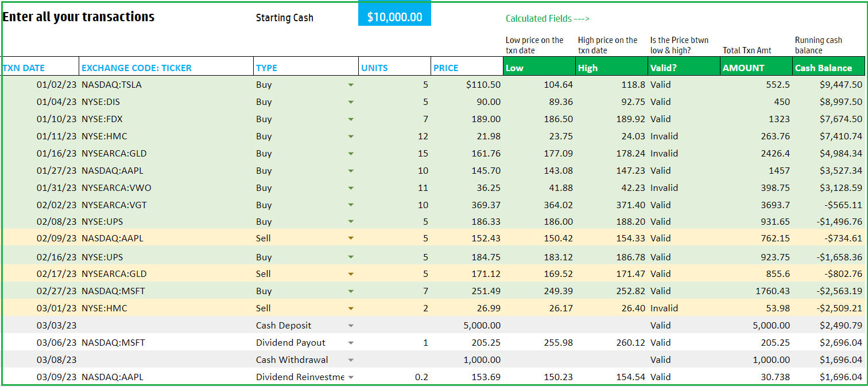Select the High value 260.12
The width and height of the screenshot is (868, 387).
coord(611,343)
